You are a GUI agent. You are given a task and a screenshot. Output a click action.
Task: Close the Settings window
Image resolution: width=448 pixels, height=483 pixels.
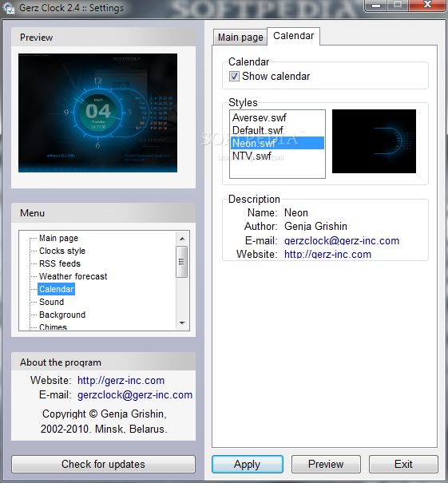coord(428,5)
